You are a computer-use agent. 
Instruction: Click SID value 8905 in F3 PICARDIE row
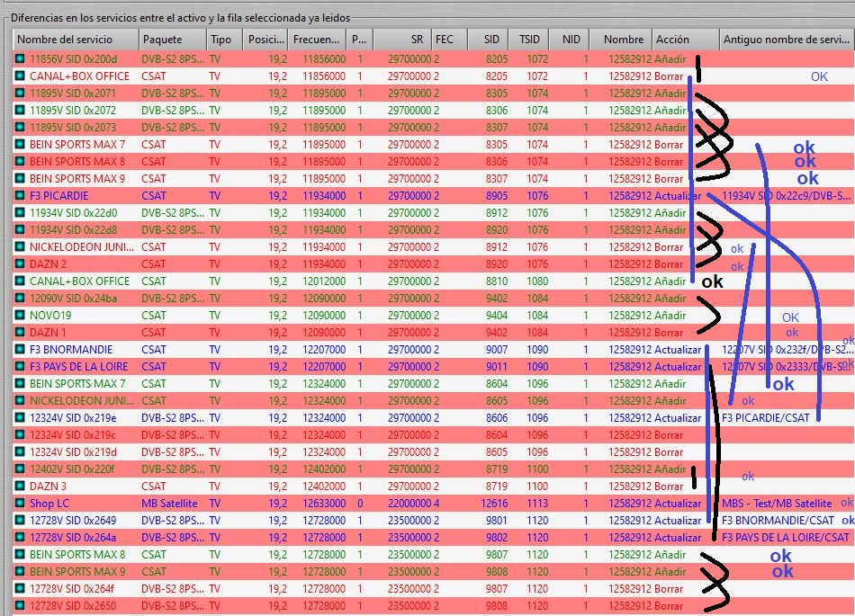(497, 195)
